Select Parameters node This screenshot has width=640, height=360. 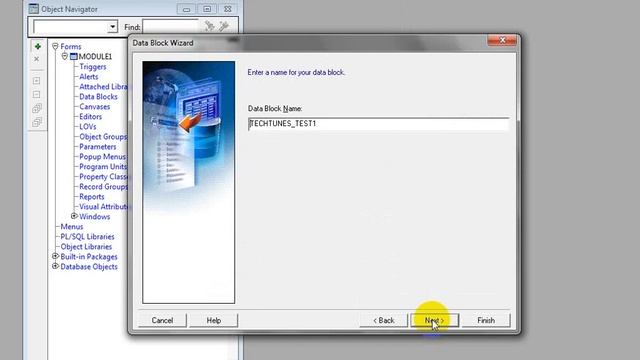click(x=98, y=147)
